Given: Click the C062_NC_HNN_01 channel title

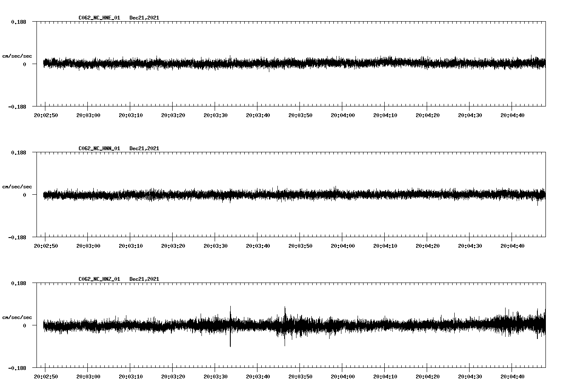Looking at the screenshot, I should (99, 148).
